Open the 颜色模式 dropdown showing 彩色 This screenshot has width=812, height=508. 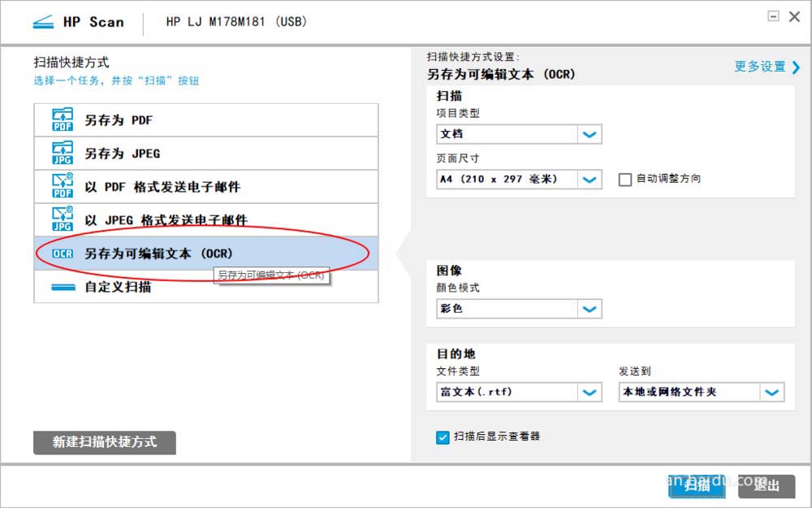tap(519, 309)
